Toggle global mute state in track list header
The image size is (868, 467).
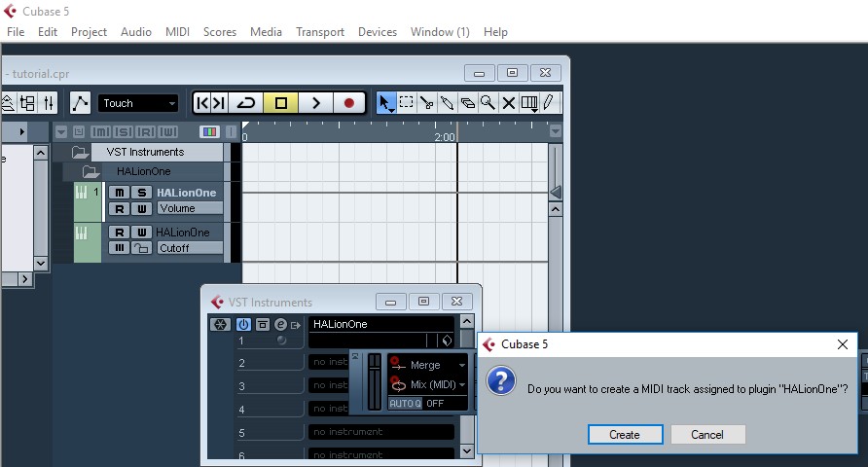[x=100, y=131]
